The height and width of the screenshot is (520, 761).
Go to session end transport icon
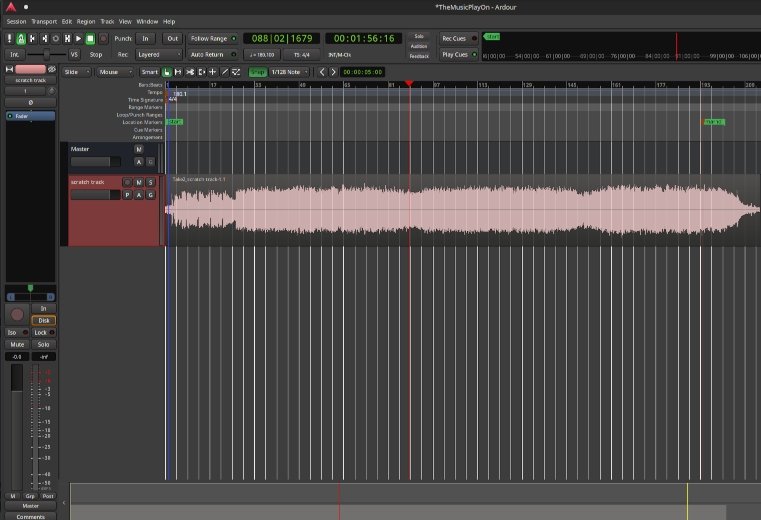pyautogui.click(x=44, y=38)
